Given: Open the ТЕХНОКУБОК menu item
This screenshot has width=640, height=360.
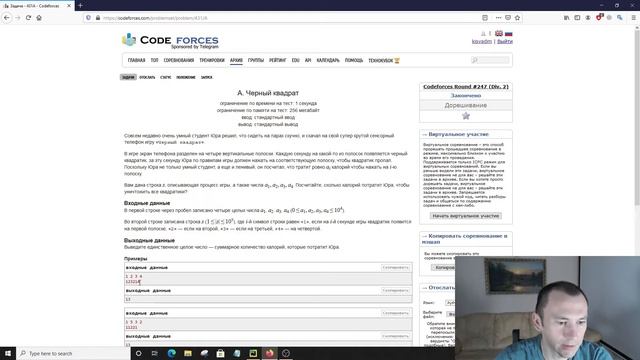Looking at the screenshot, I should pyautogui.click(x=384, y=60).
